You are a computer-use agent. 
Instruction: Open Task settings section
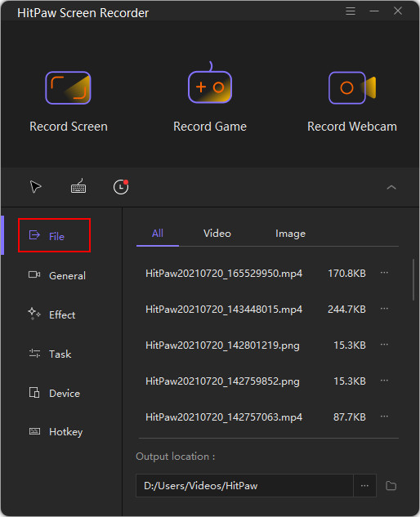point(50,354)
